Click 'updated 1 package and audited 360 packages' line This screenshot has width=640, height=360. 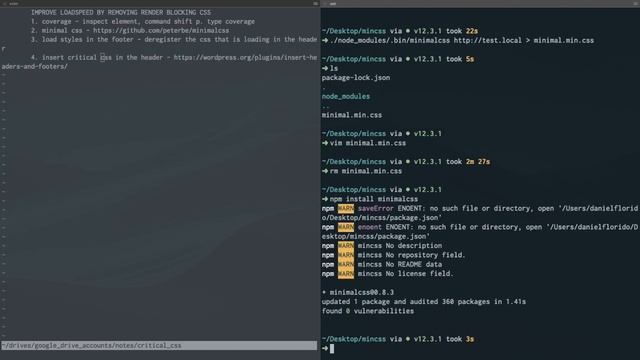(424, 302)
